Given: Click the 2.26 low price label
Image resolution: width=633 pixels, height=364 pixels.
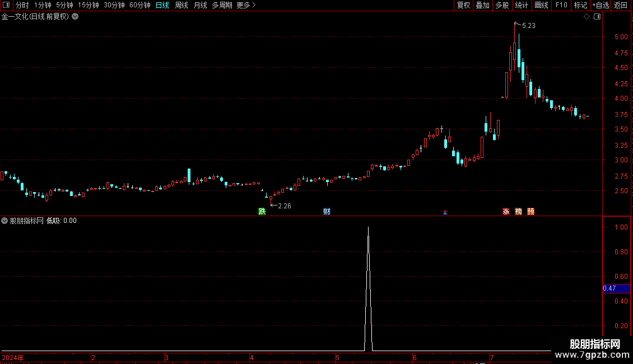Looking at the screenshot, I should click(x=284, y=206).
